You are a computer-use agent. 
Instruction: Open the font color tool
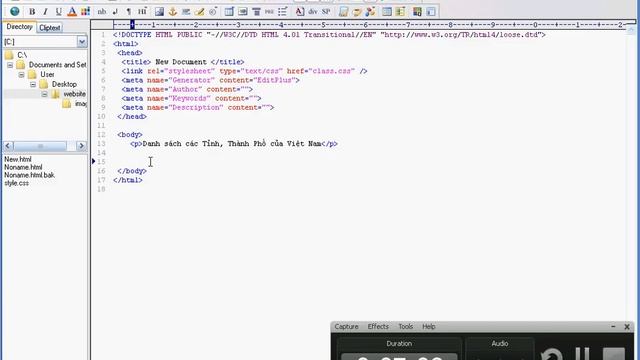click(72, 12)
